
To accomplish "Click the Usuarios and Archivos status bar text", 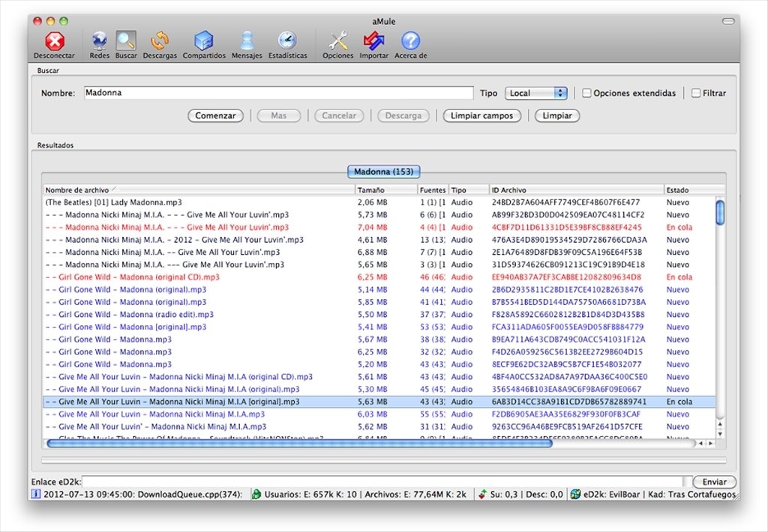I will [x=365, y=495].
